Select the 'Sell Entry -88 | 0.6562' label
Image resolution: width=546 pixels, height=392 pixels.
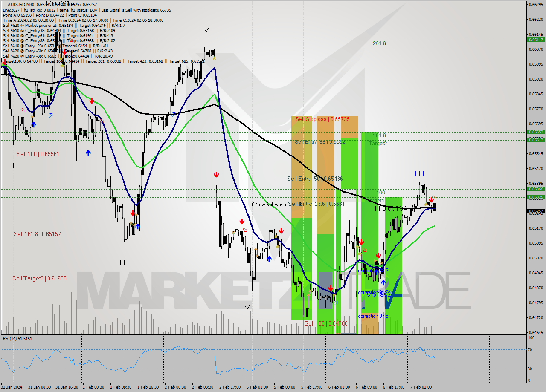(x=320, y=142)
